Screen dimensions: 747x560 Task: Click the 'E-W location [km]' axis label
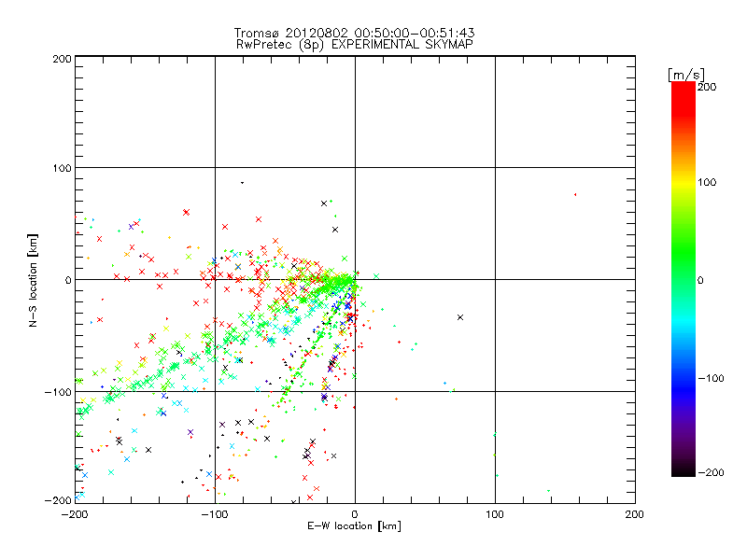coord(354,526)
